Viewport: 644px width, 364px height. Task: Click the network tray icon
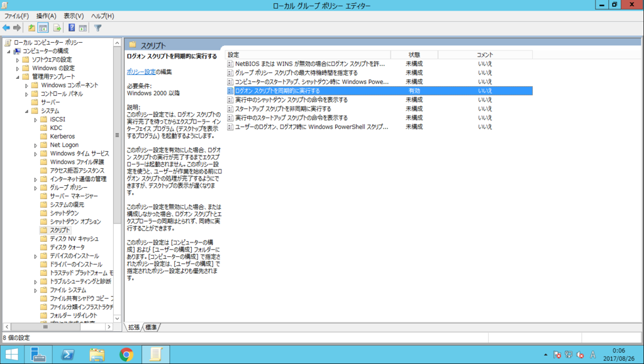coord(569,355)
